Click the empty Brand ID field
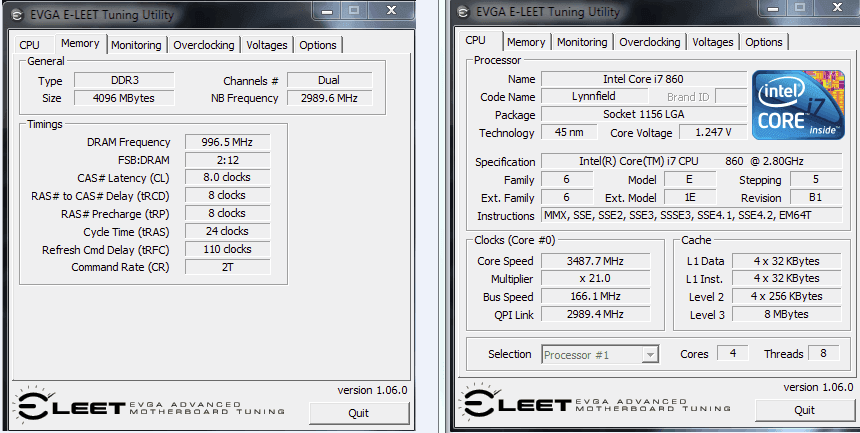Image resolution: width=860 pixels, height=433 pixels. click(x=731, y=97)
